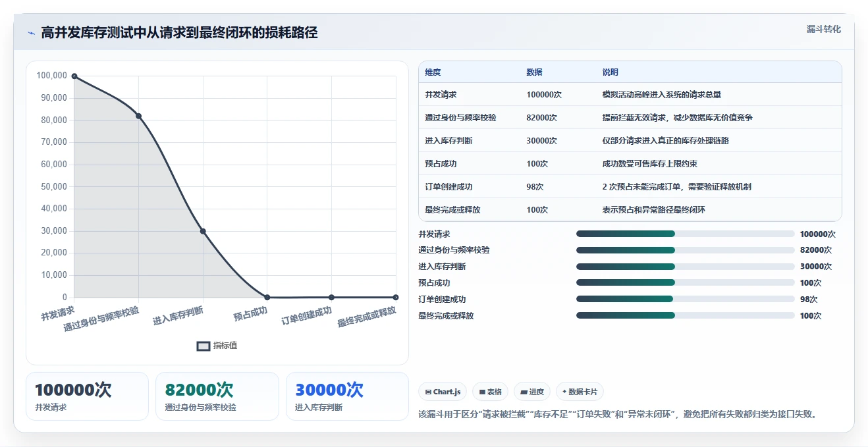
Task: Click the 最终完成或释放 table row label
Action: (x=453, y=210)
